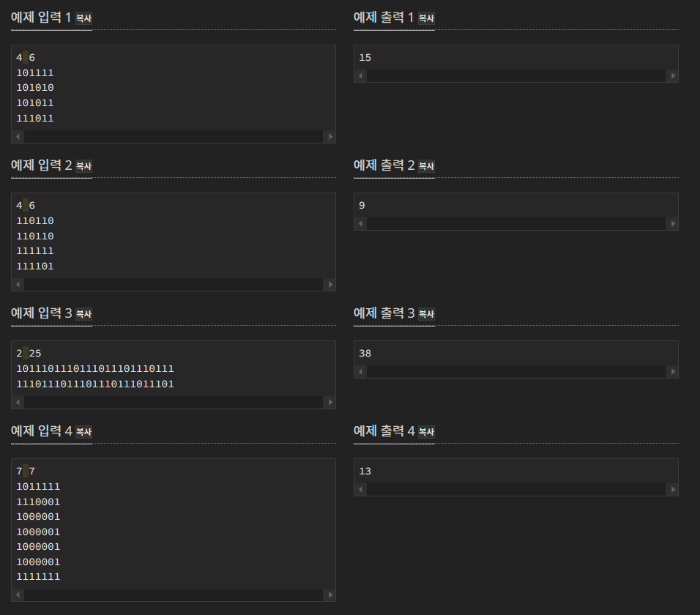Click right scroll arrow in 예제 출력 3 box
Viewport: 700px width, 615px height.
coord(673,371)
